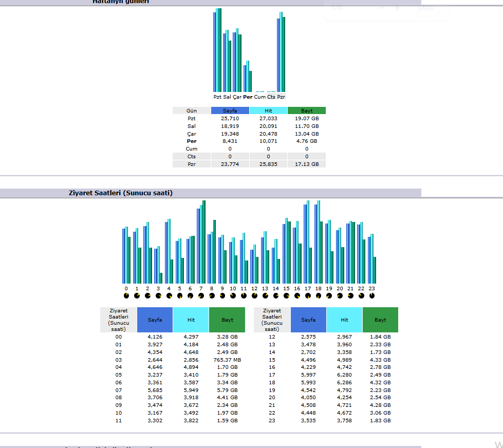
Task: Click the value 3,822 in hour 11 row
Action: point(191,420)
